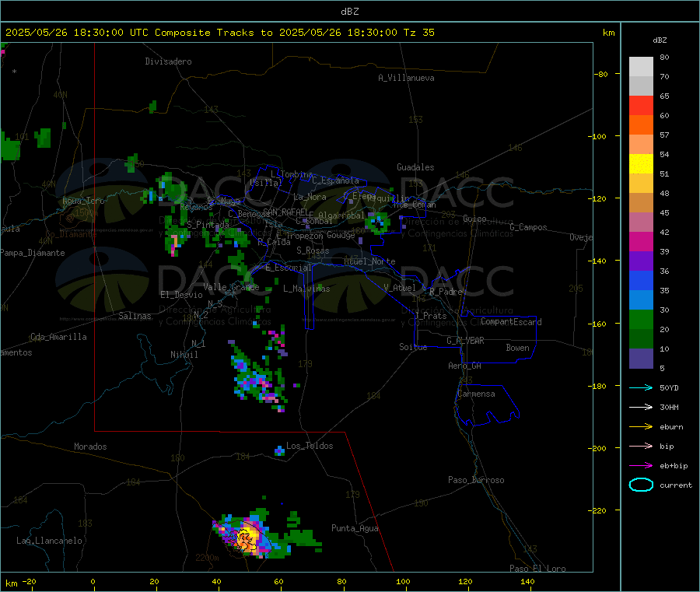This screenshot has width=700, height=592.
Task: Select the light blue 35-30 dBZ band
Action: (641, 300)
